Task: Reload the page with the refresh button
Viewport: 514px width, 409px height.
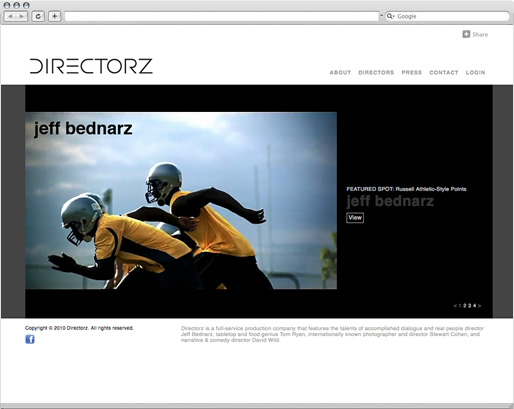Action: [x=38, y=16]
